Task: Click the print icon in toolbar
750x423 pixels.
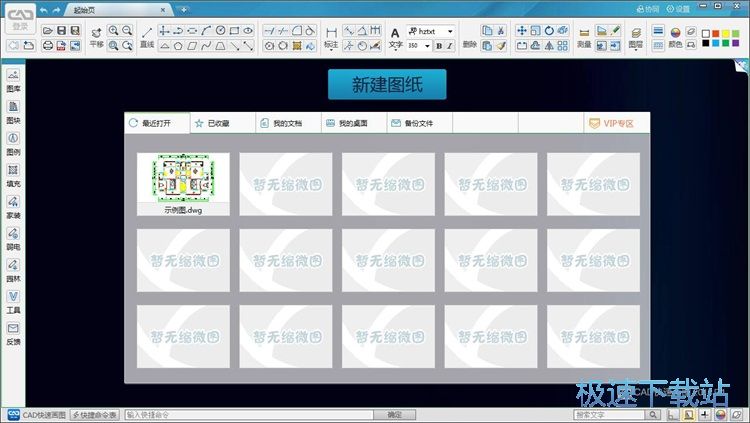Action: click(47, 46)
